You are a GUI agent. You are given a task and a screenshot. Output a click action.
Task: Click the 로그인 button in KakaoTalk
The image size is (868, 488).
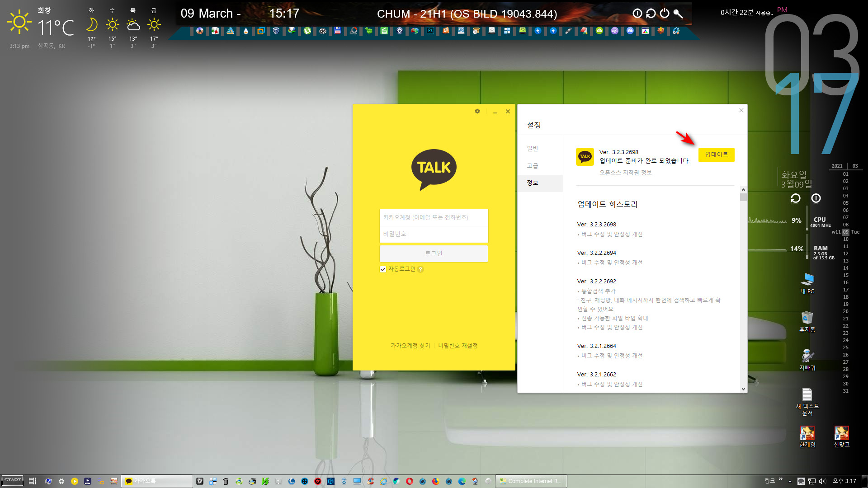coord(434,253)
